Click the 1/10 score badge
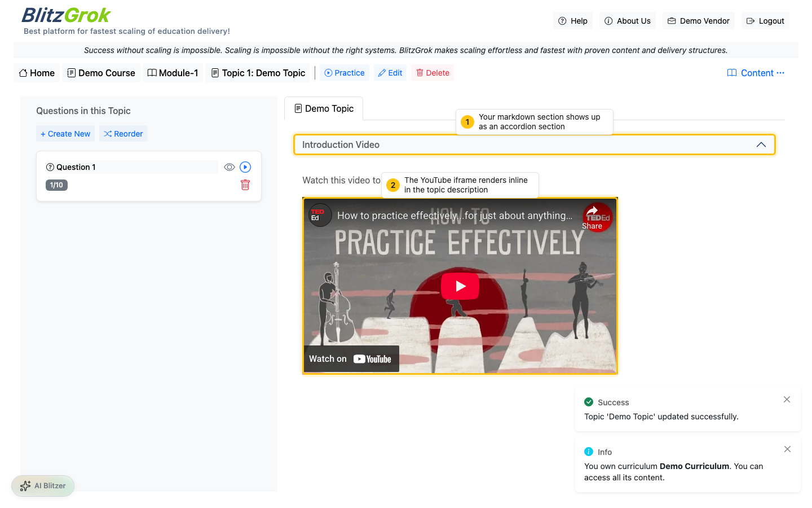The height and width of the screenshot is (508, 812). [56, 185]
